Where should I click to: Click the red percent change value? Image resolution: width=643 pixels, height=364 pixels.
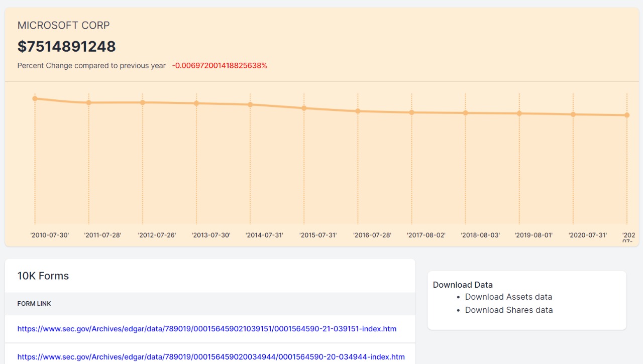[x=220, y=66]
